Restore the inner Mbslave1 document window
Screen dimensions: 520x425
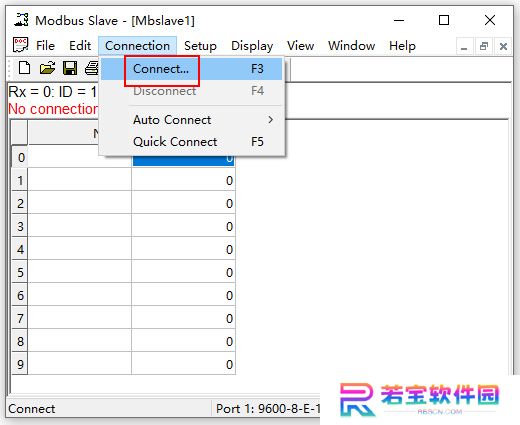click(x=483, y=46)
